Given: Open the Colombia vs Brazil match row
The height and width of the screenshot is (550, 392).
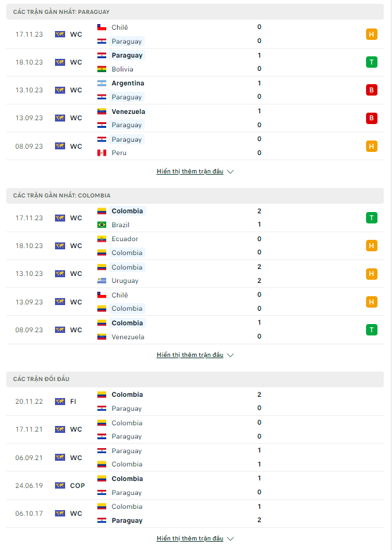Looking at the screenshot, I should coord(195,218).
